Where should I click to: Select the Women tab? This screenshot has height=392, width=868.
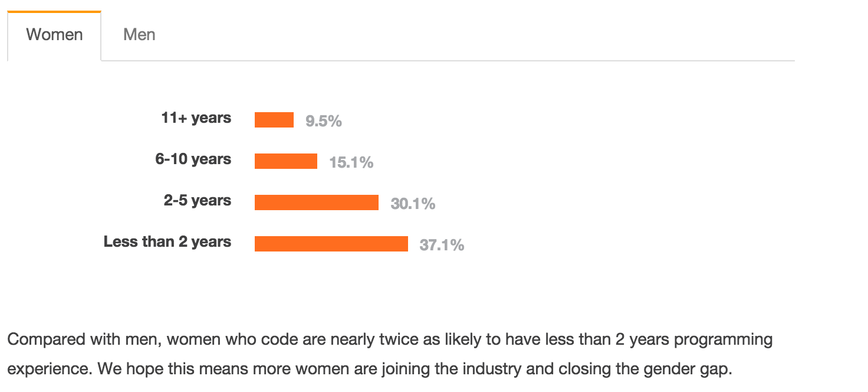click(x=54, y=35)
